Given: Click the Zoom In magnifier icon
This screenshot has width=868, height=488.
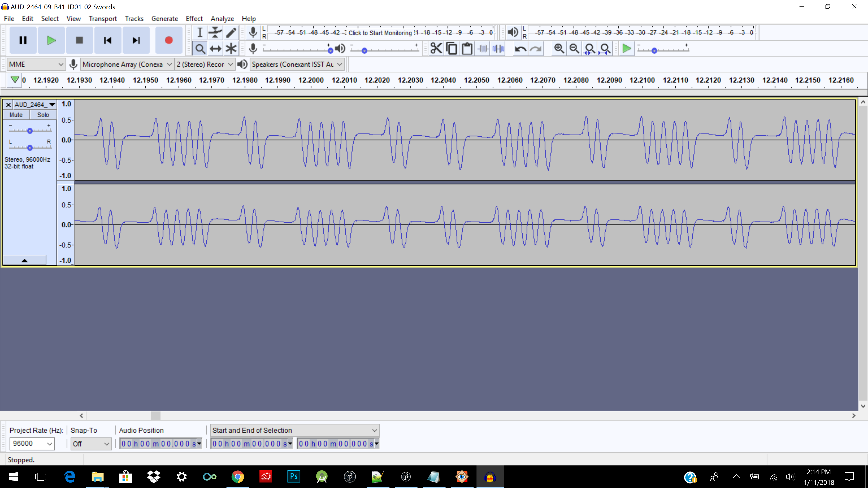Looking at the screenshot, I should click(x=559, y=49).
